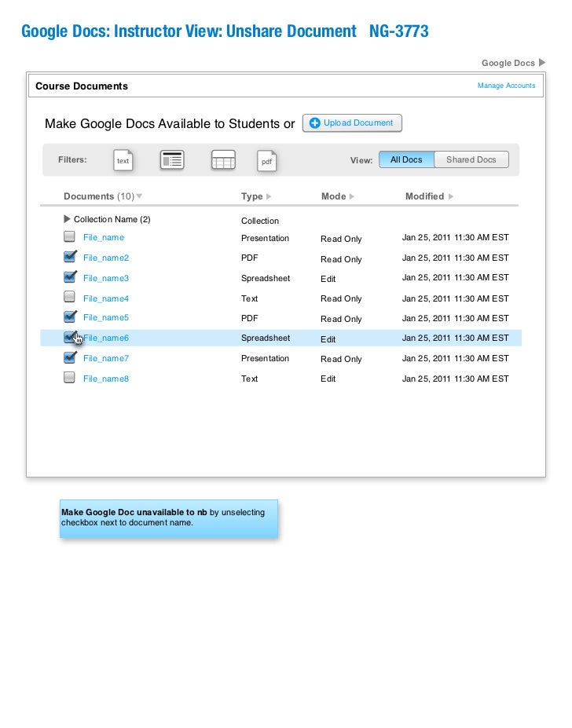Open the File_name3 document link

point(106,278)
